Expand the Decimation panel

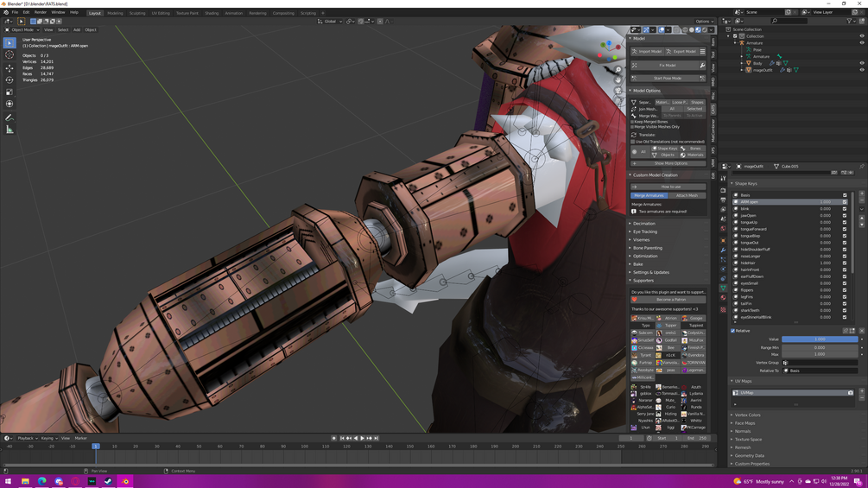tap(642, 224)
